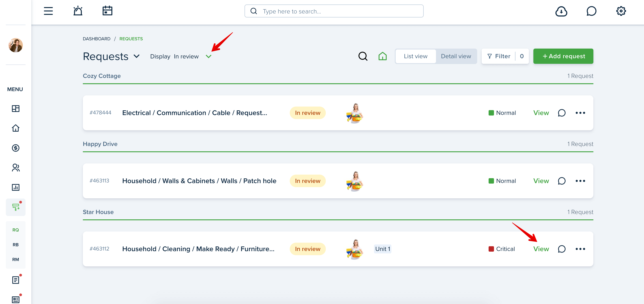Open the people contacts icon in sidebar
644x304 pixels.
15,167
